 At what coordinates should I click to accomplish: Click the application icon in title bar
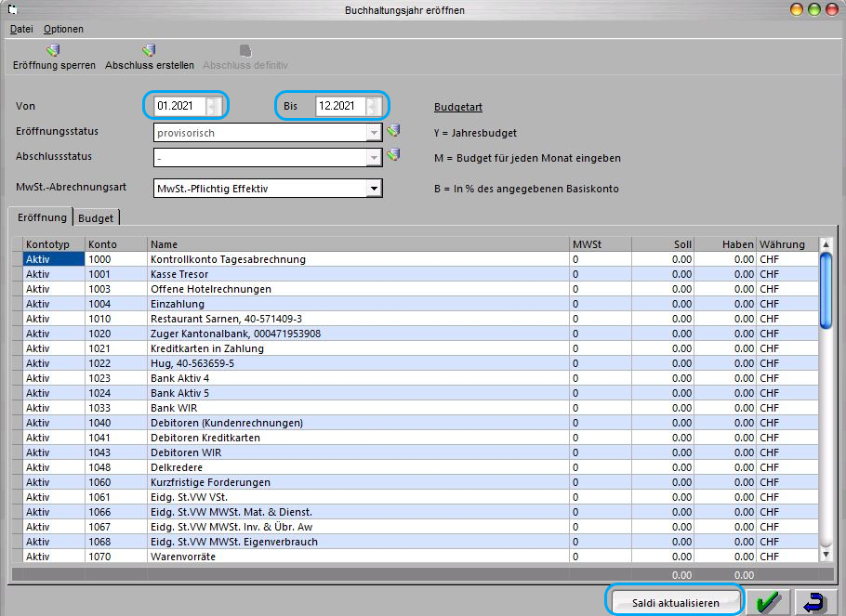(x=12, y=9)
